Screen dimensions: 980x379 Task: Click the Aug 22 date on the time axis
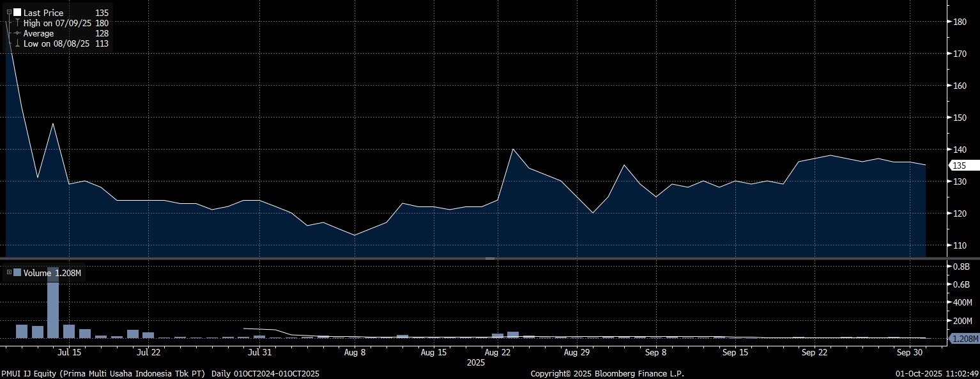point(498,352)
